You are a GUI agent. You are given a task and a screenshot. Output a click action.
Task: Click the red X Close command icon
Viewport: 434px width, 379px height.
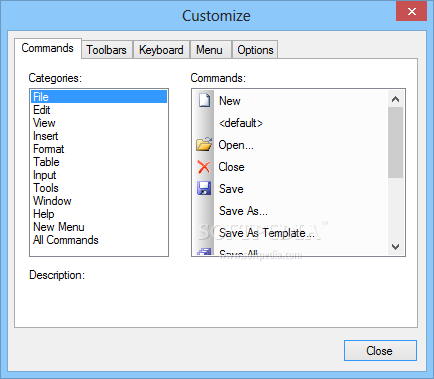(x=204, y=167)
